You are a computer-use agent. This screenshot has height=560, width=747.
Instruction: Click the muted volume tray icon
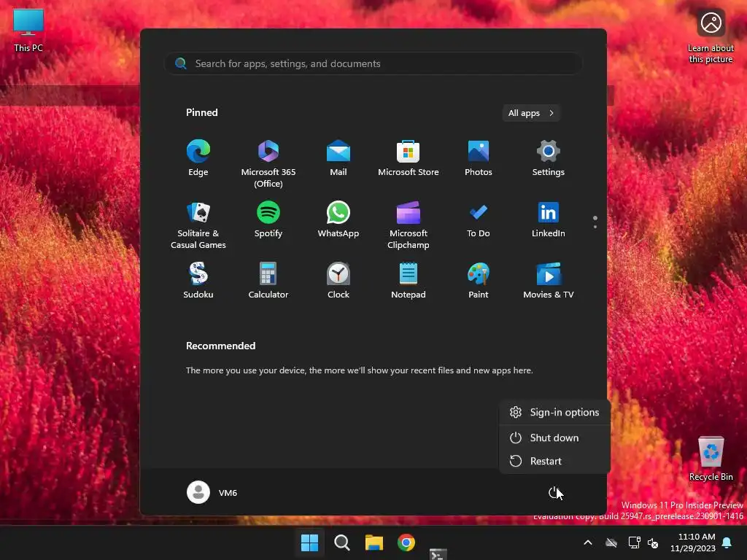click(653, 542)
